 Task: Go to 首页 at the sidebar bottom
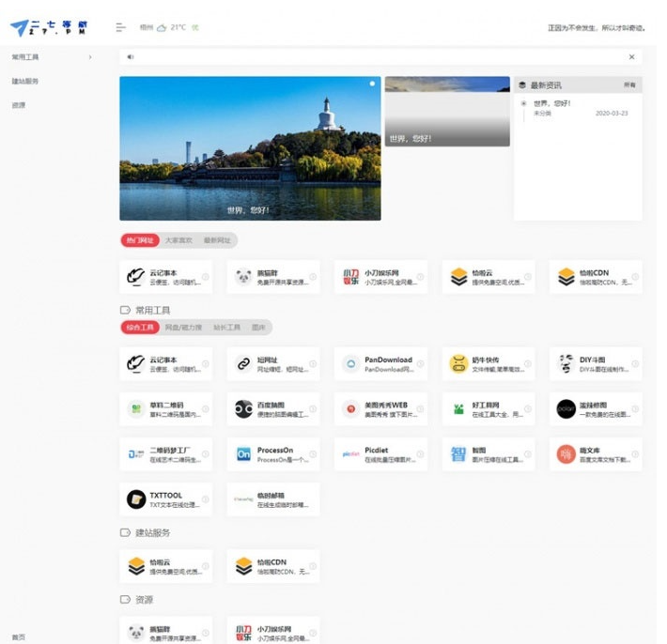18,636
